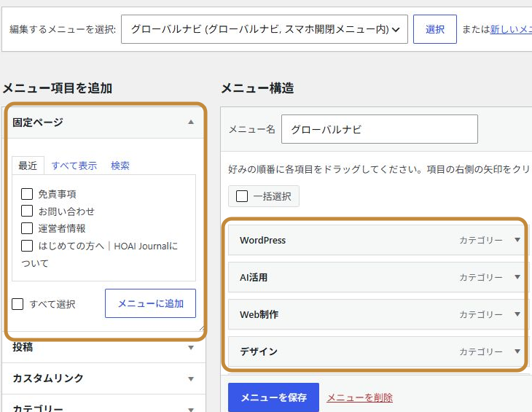
Task: Click the 選択 button
Action: click(434, 29)
